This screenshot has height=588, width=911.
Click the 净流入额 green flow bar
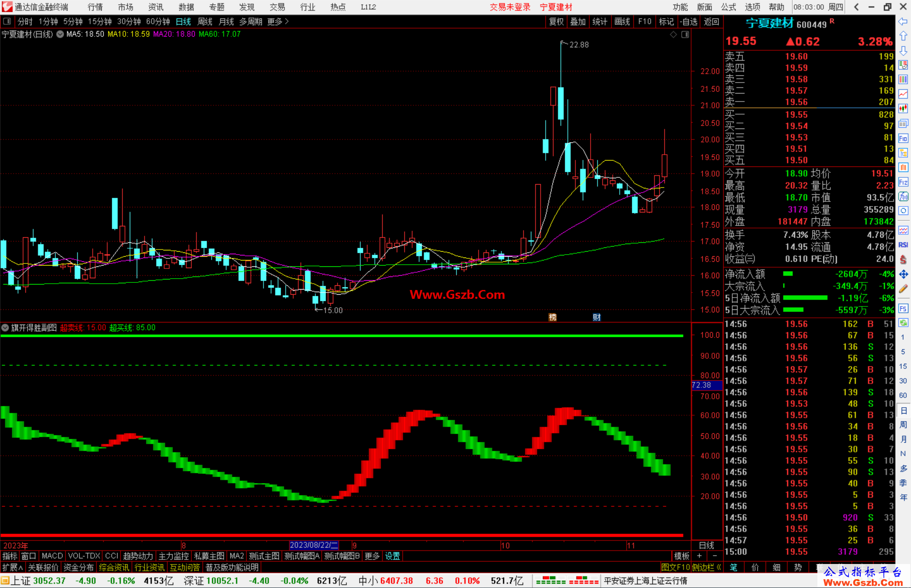pyautogui.click(x=788, y=274)
